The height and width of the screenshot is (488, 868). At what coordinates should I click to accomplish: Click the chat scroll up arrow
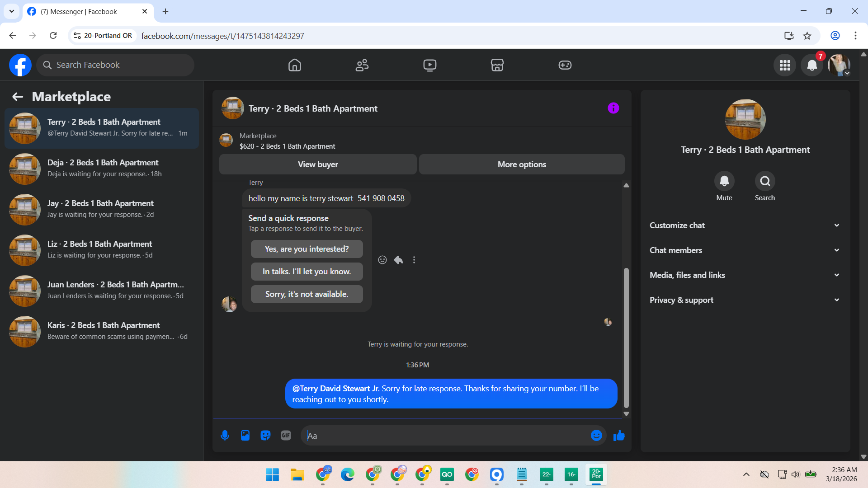(626, 185)
